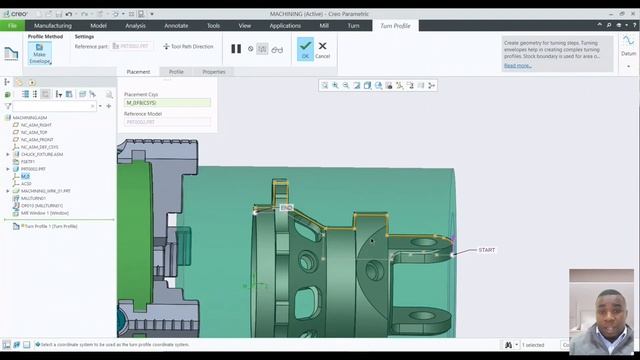This screenshot has height=360, width=640.
Task: Click the View Manager icon
Action: tap(389, 85)
